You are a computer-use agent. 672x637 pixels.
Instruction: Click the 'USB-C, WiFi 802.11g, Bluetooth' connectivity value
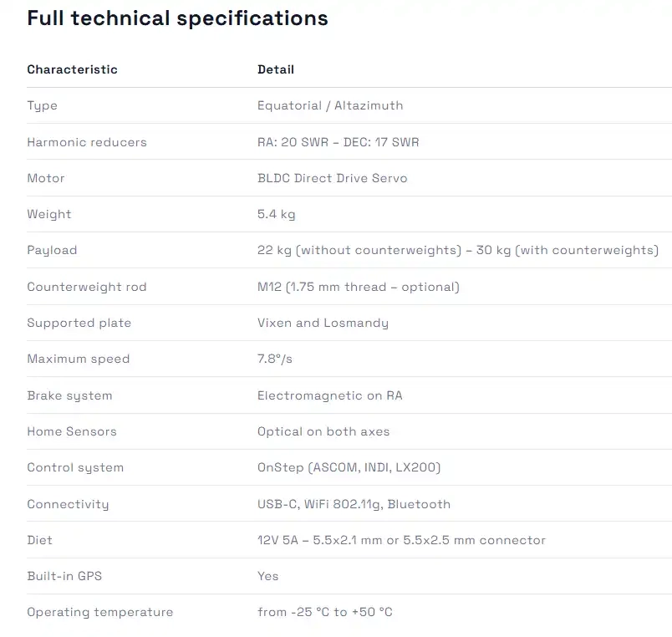click(x=354, y=504)
